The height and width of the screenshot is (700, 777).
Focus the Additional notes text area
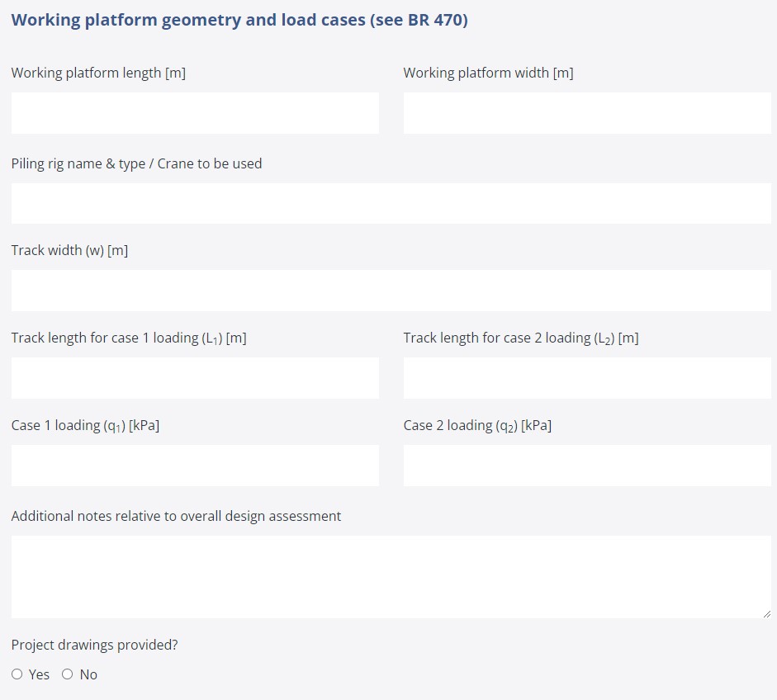(x=391, y=576)
